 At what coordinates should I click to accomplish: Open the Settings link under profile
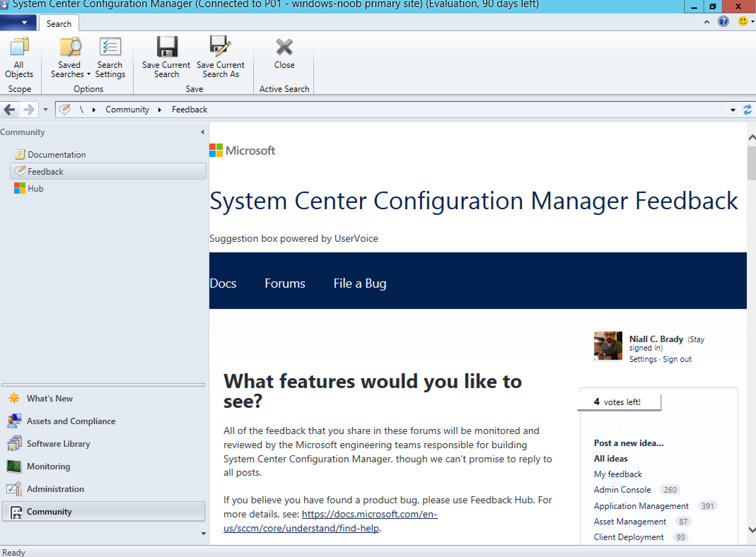(642, 359)
